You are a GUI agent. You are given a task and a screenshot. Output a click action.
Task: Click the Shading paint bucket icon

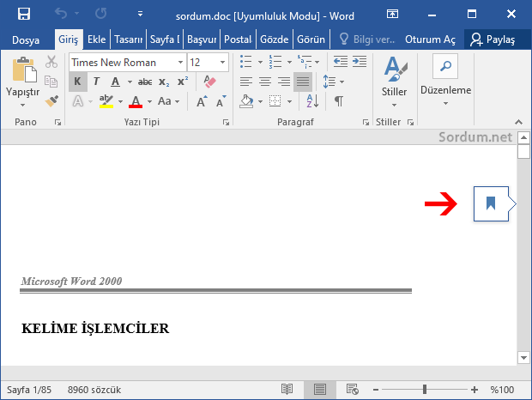[246, 101]
